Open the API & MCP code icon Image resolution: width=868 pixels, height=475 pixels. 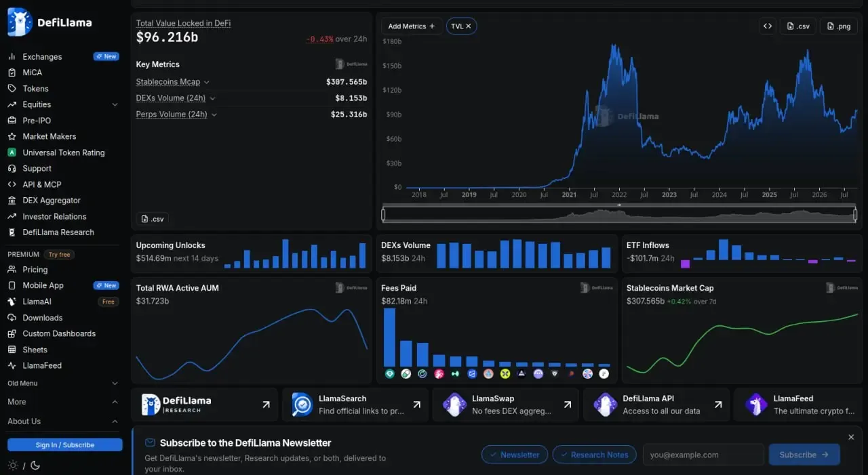pos(12,184)
